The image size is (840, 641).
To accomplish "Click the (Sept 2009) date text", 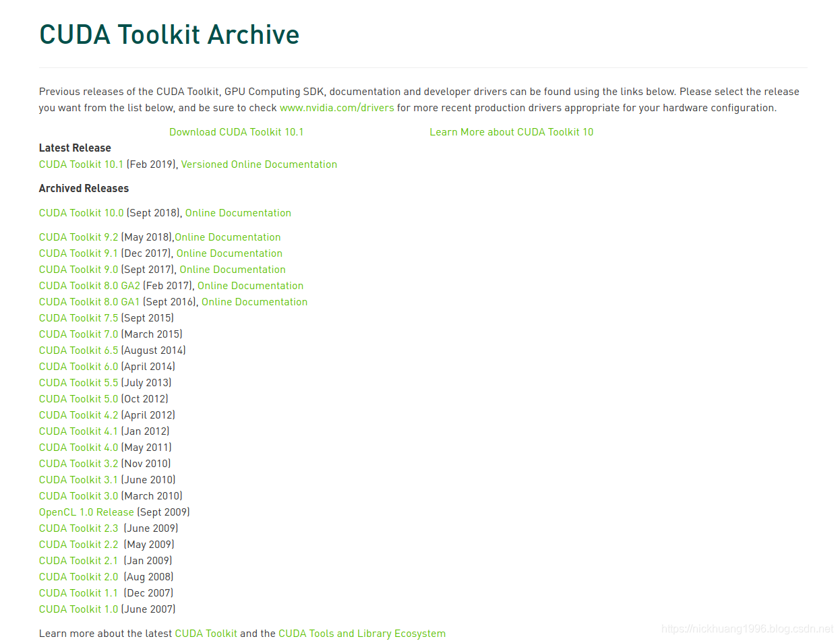I will point(163,512).
